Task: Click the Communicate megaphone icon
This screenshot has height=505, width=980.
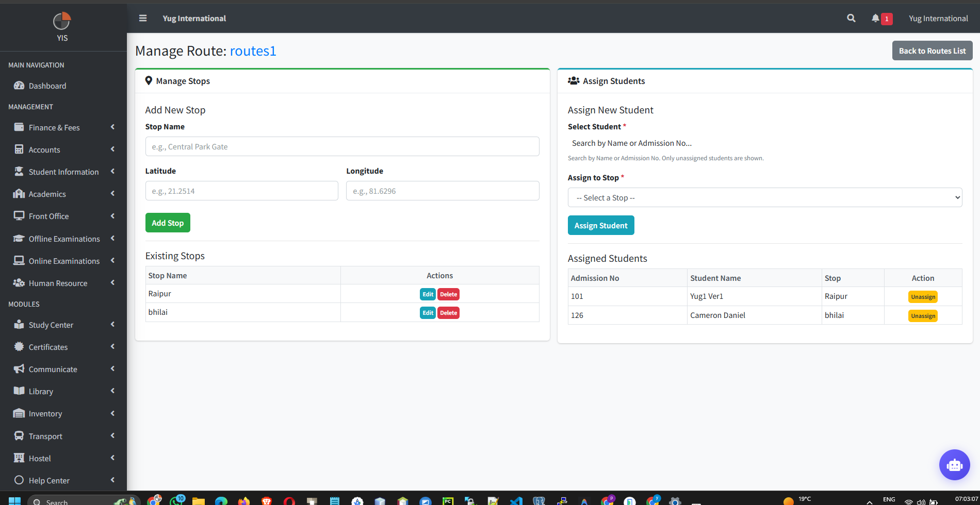Action: pyautogui.click(x=19, y=368)
